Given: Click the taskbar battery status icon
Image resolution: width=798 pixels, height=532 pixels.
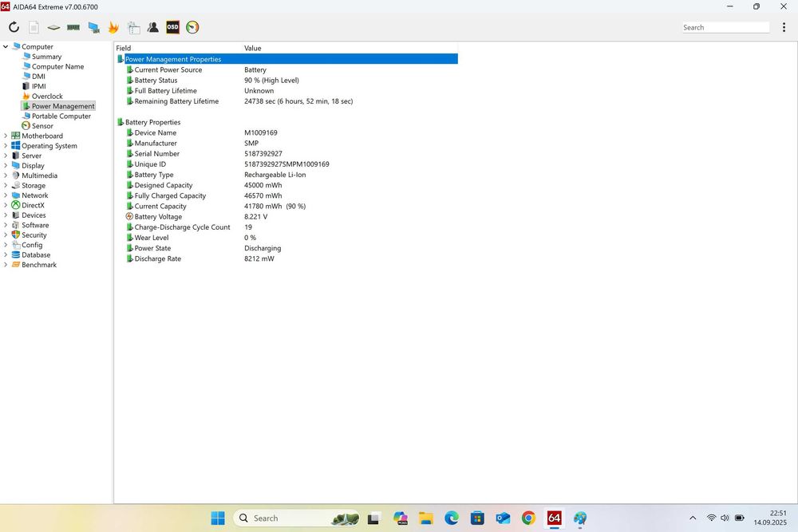Looking at the screenshot, I should click(740, 518).
